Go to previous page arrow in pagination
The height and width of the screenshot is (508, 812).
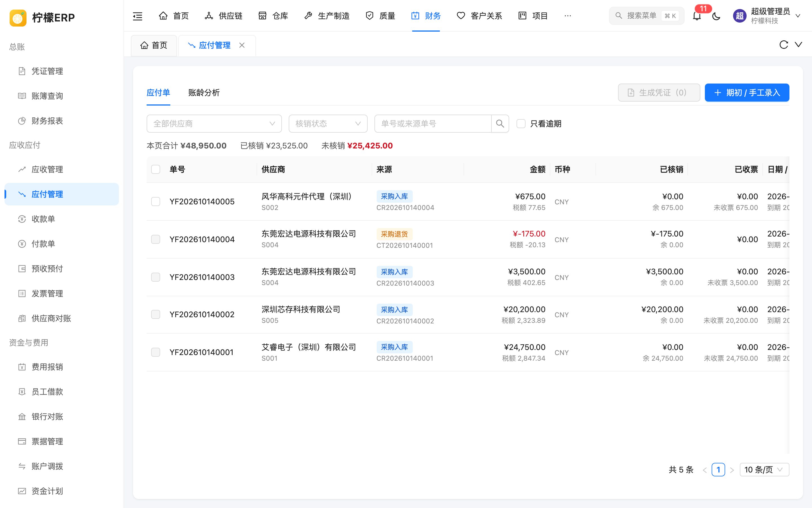click(x=705, y=470)
